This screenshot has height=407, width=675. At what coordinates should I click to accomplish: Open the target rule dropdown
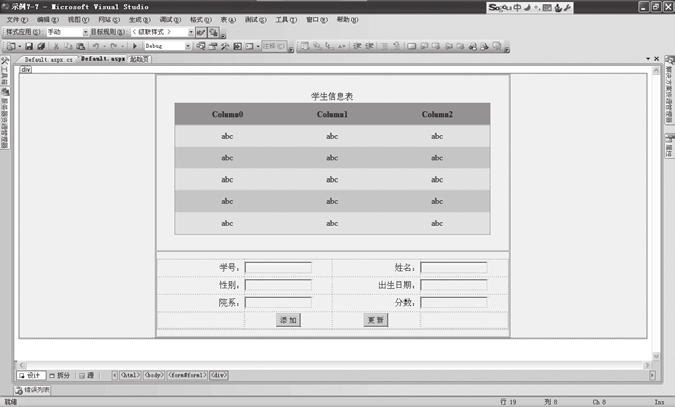(191, 32)
